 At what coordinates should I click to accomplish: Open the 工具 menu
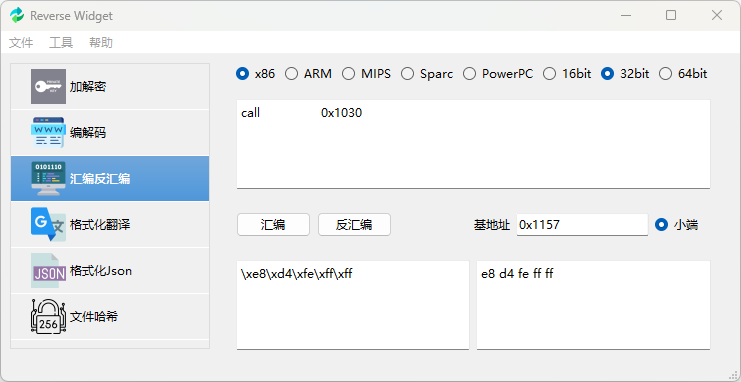pos(61,43)
